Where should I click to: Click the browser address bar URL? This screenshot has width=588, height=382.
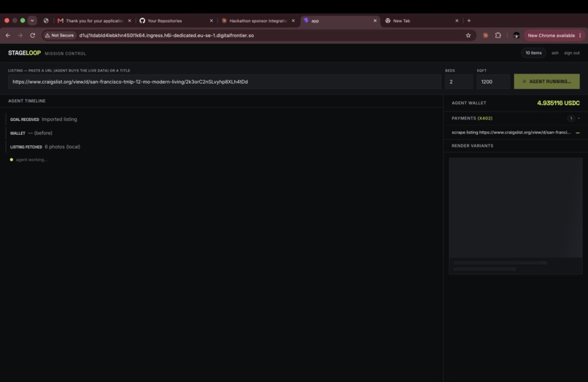click(x=166, y=35)
